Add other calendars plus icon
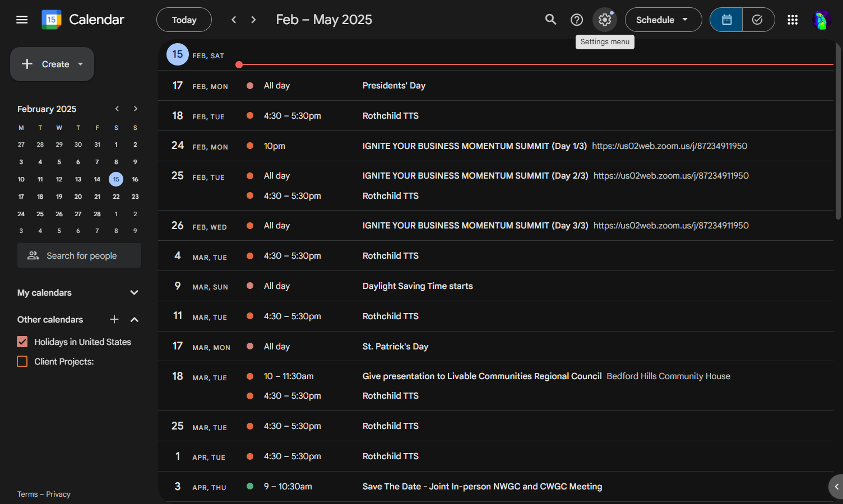Screen dimensions: 843x504 (114, 319)
